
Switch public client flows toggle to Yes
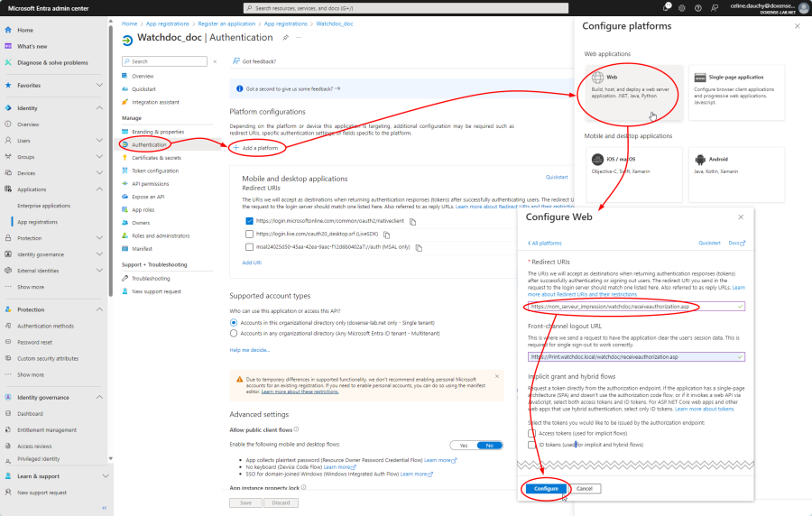[x=464, y=445]
